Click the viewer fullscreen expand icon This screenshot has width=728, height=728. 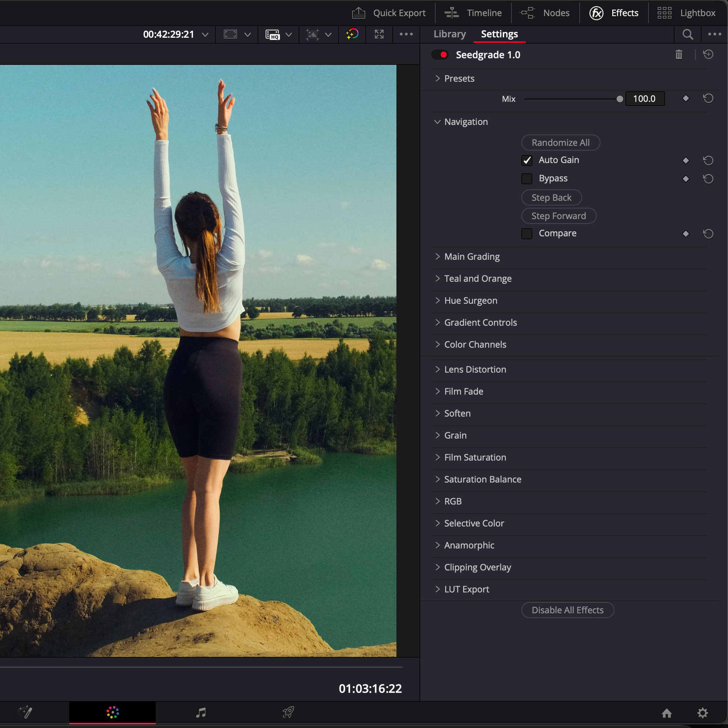coord(379,34)
